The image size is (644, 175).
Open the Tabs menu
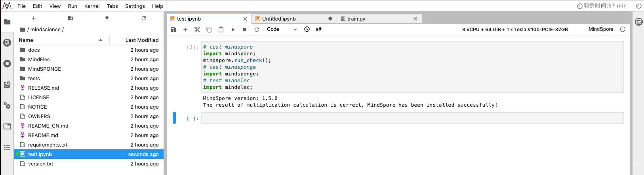112,6
